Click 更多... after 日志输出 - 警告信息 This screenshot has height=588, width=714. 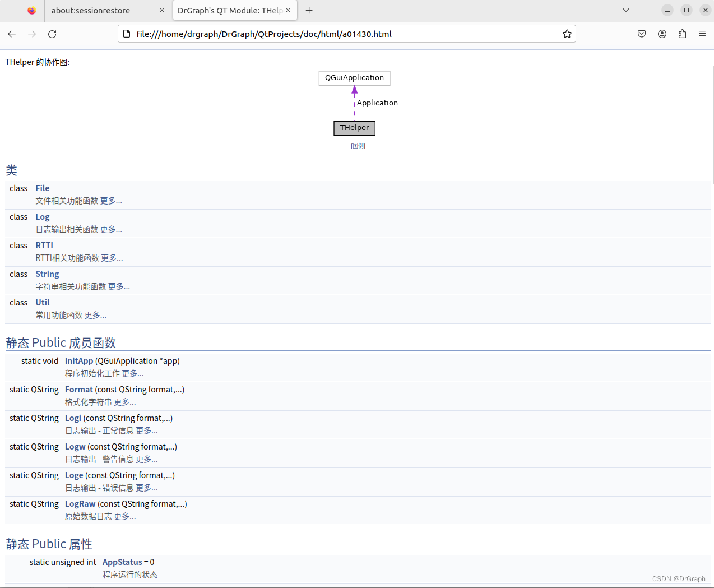(147, 459)
